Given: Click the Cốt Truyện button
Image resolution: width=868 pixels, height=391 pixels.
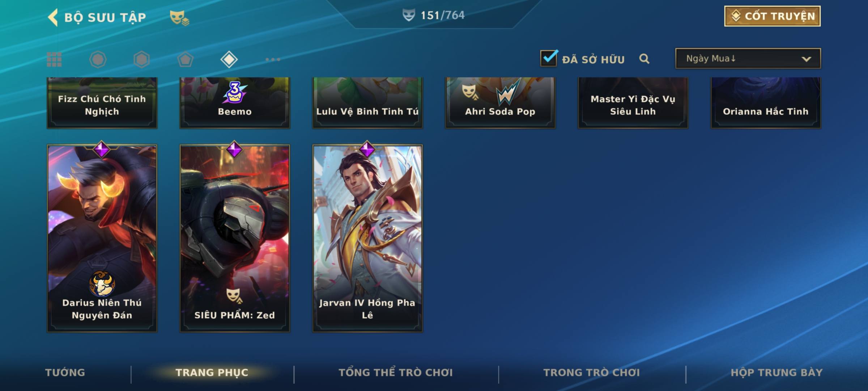Looking at the screenshot, I should tap(772, 16).
